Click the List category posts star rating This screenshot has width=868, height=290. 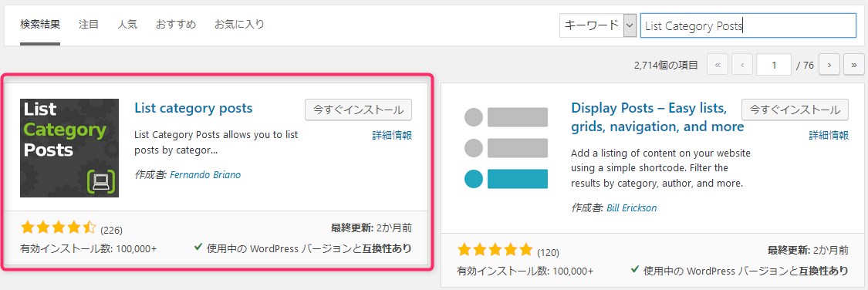pos(58,228)
